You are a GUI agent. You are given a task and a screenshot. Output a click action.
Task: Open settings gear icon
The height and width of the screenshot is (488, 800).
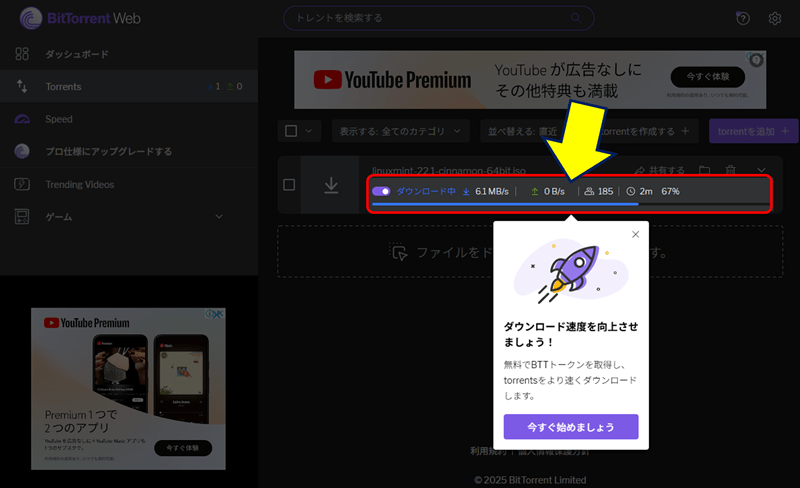tap(774, 18)
